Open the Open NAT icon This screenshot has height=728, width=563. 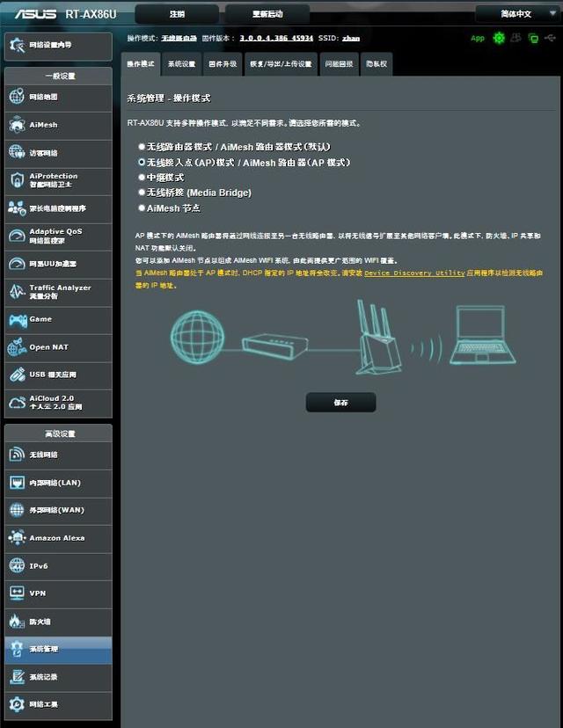(17, 347)
